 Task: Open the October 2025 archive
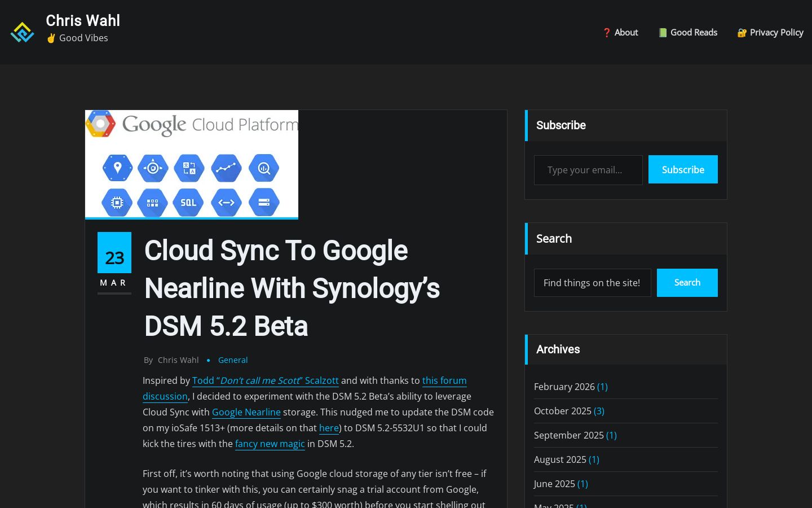click(563, 411)
